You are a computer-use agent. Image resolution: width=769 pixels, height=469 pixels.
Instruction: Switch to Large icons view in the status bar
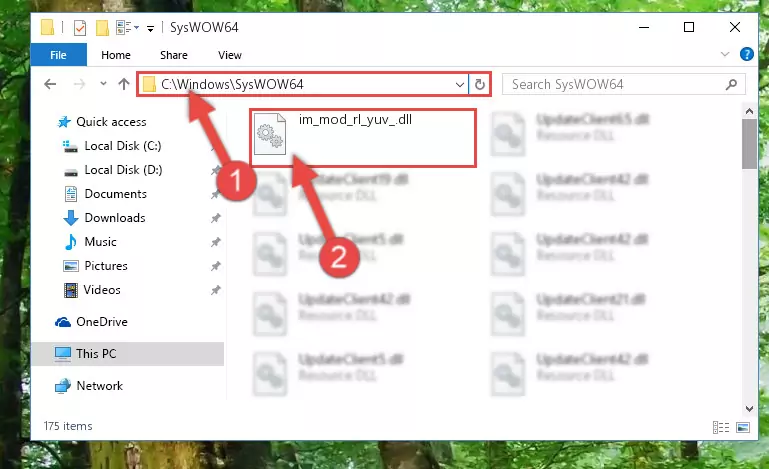(743, 427)
